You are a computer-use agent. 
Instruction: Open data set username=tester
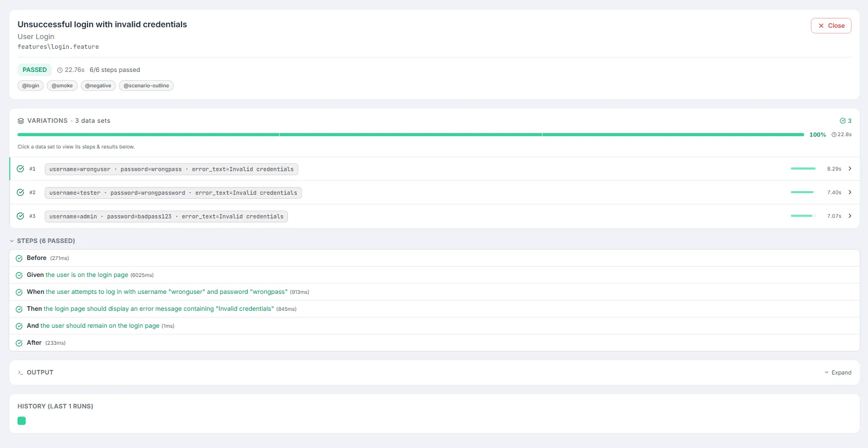(x=173, y=193)
